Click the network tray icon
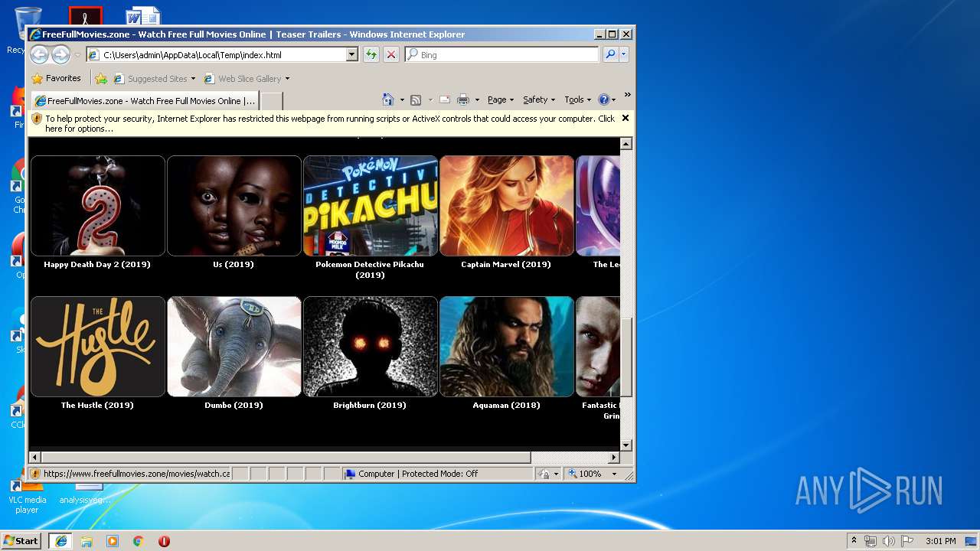Screen dimensions: 980x551 coord(871,541)
